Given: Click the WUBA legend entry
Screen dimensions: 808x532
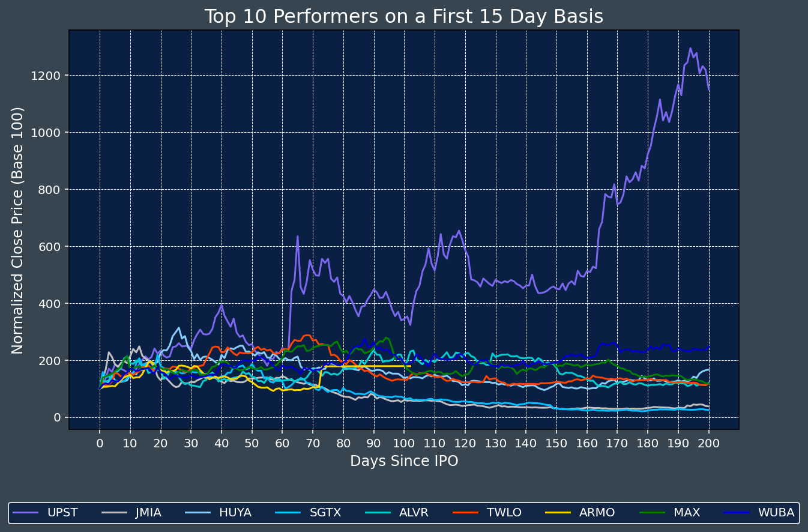Looking at the screenshot, I should (776, 513).
